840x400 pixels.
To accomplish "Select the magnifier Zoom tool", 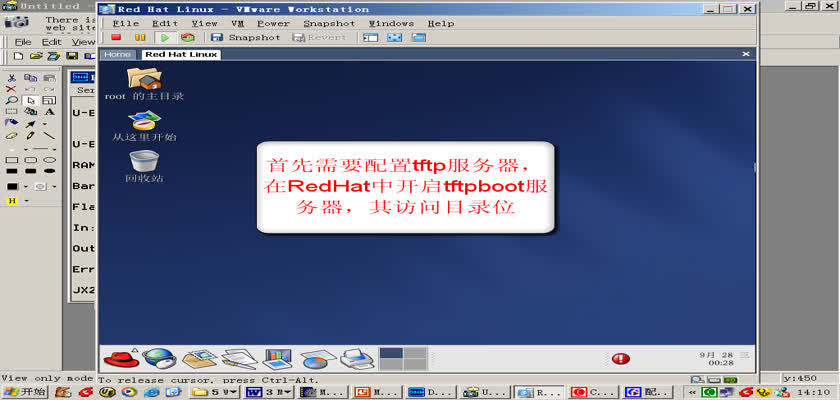I will pos(11,100).
